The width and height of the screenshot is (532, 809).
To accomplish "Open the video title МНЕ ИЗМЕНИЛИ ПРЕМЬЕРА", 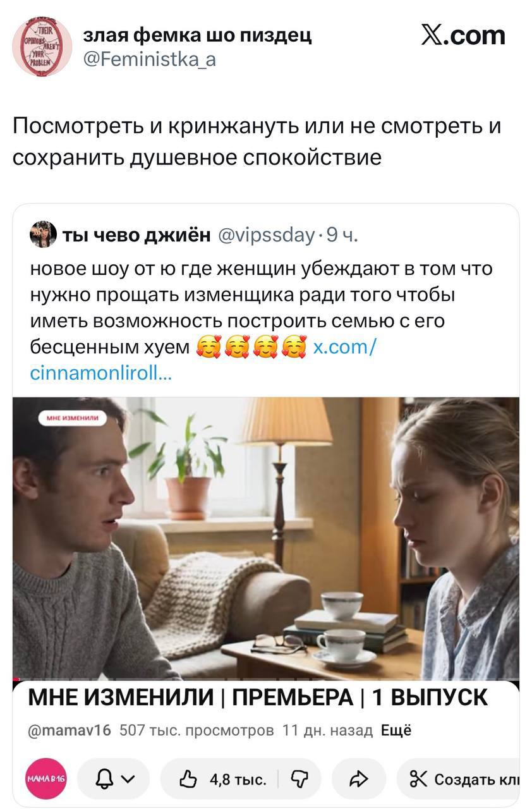I will [x=258, y=697].
